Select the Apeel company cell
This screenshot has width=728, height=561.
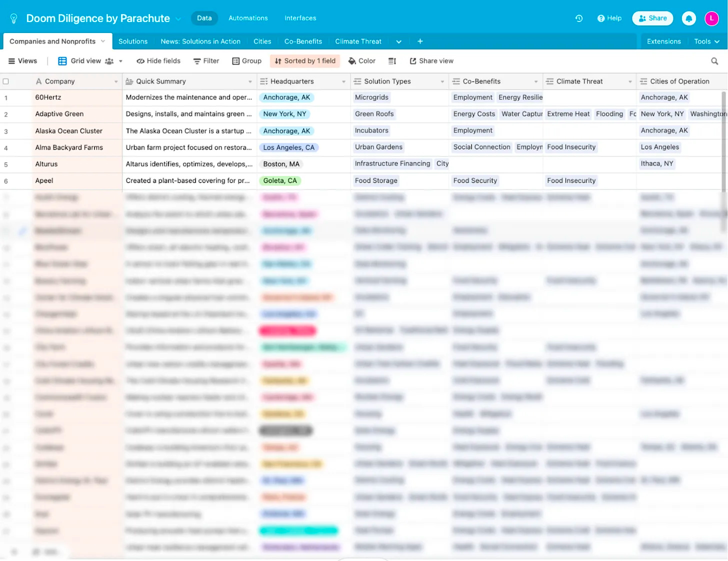(x=77, y=180)
